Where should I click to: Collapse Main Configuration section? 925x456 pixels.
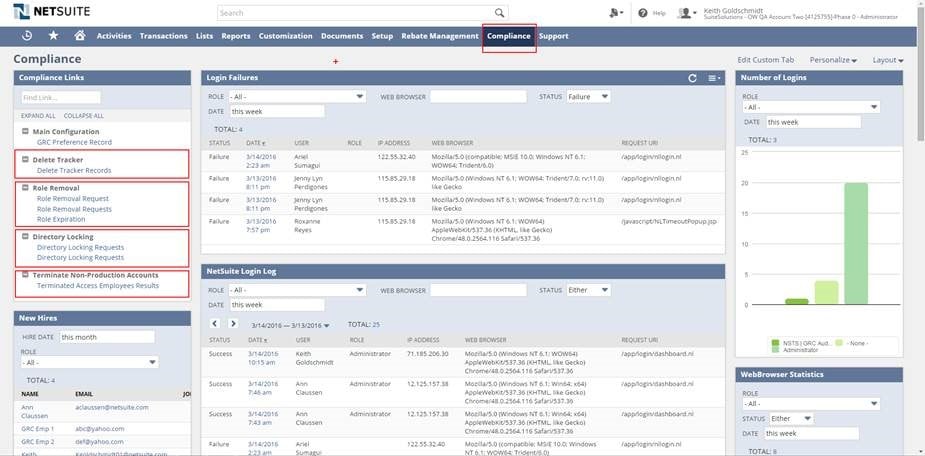25,132
